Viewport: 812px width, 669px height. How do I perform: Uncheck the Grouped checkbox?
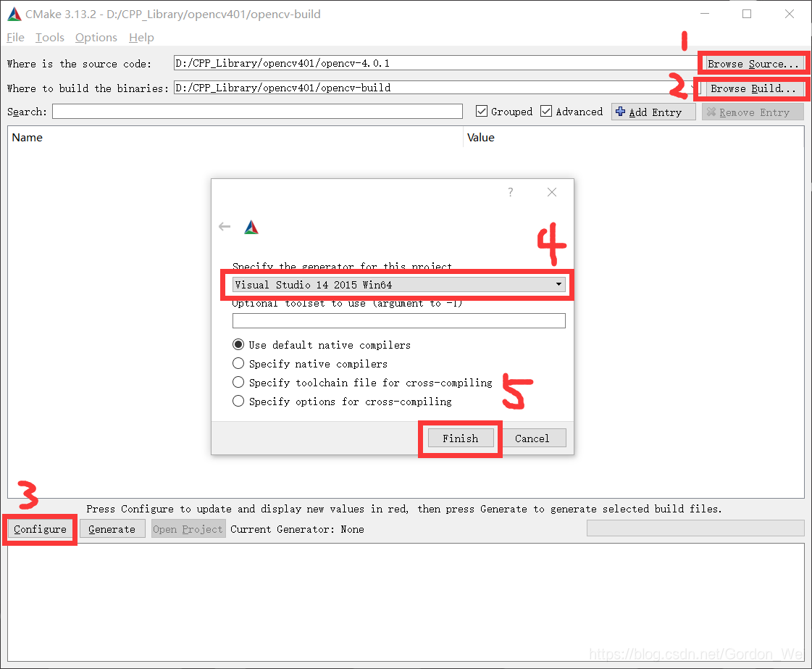pos(482,111)
